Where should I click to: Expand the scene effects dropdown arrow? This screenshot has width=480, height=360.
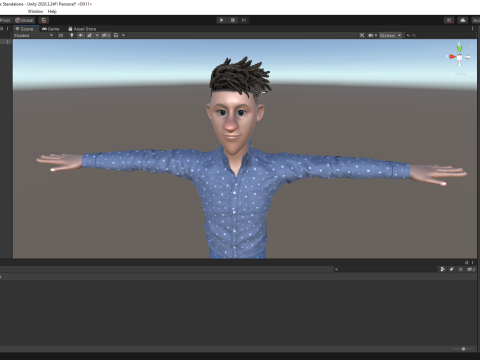(97, 35)
